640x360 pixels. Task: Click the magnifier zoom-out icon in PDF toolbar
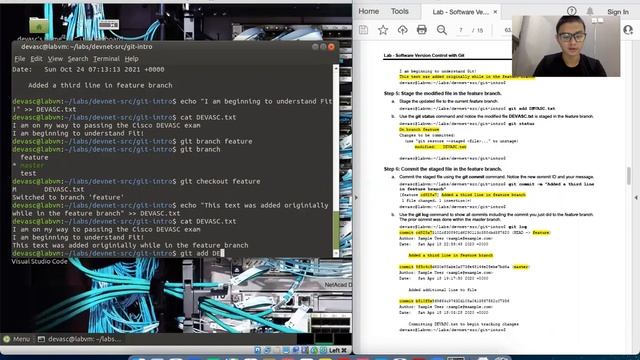pyautogui.click(x=442, y=29)
